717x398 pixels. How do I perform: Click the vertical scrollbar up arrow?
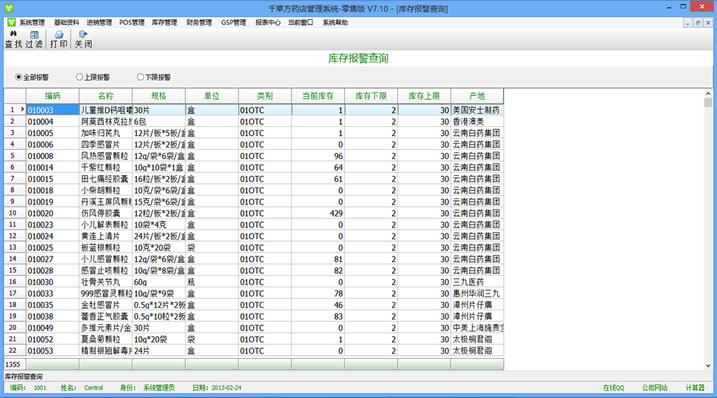coord(708,93)
